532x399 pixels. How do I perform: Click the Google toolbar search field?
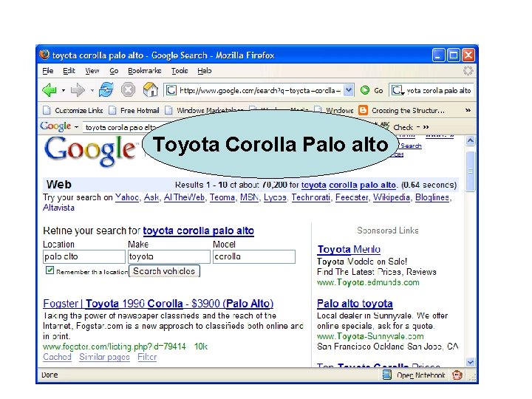click(120, 127)
